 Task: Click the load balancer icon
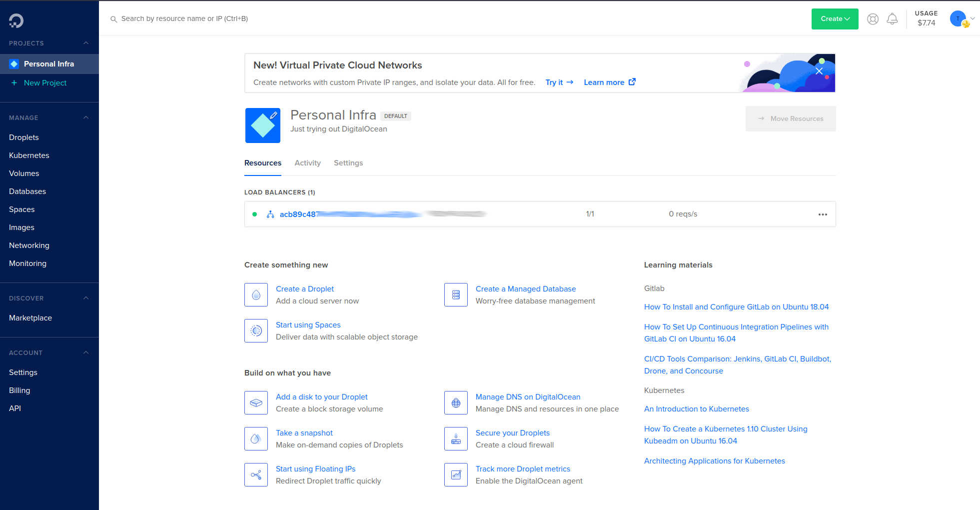pyautogui.click(x=270, y=214)
